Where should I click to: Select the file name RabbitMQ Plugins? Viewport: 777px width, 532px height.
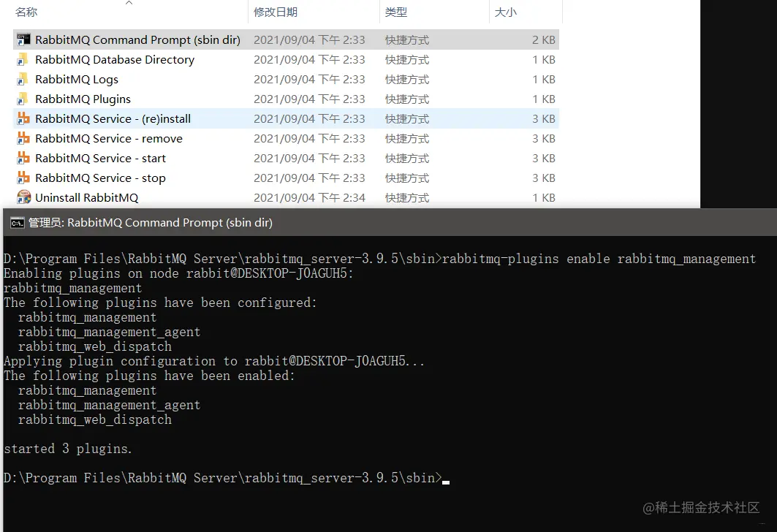tap(83, 99)
